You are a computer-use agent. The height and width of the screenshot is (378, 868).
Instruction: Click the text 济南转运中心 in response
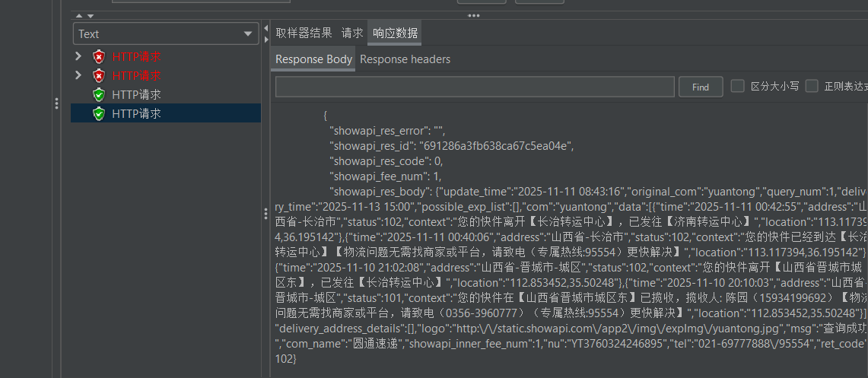point(712,222)
